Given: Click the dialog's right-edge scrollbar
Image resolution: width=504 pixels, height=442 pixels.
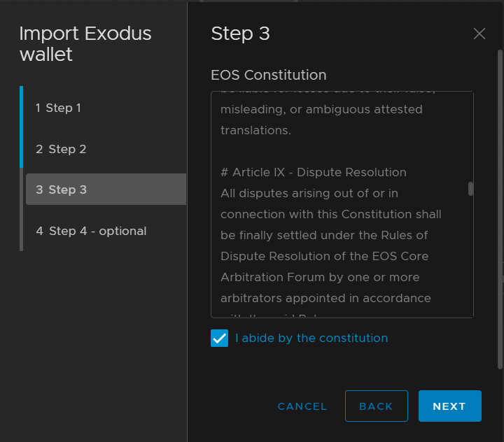Looking at the screenshot, I should pyautogui.click(x=500, y=210).
